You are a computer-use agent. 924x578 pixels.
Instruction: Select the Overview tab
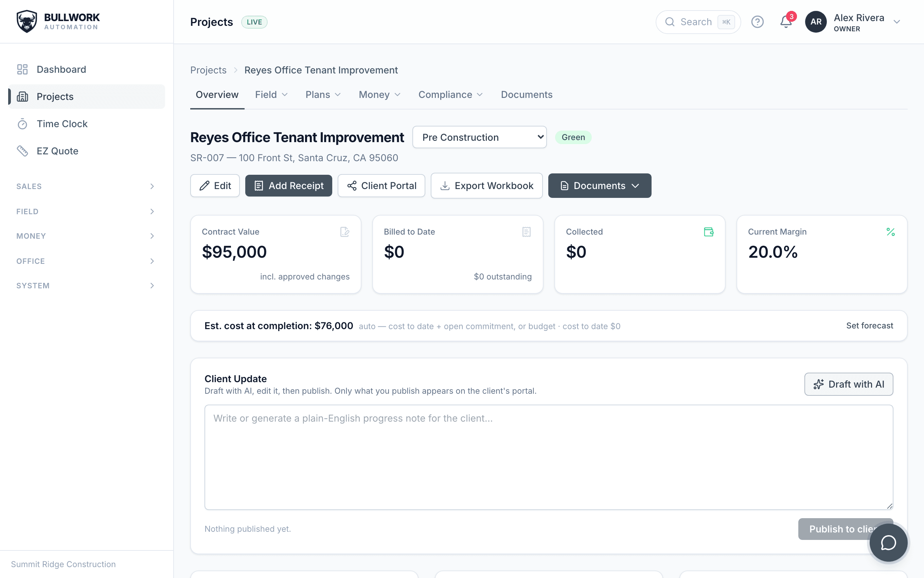click(217, 95)
